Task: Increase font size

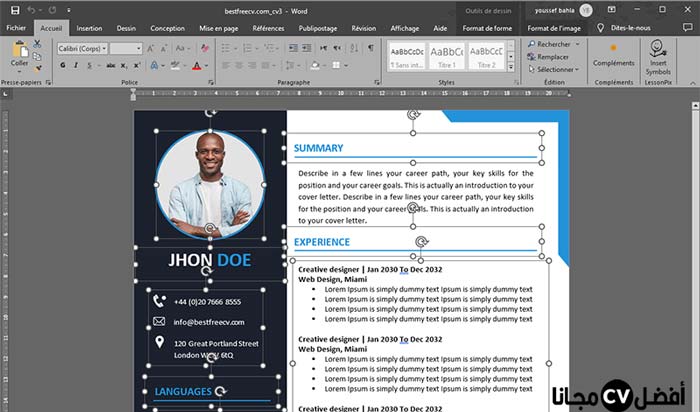Action: coord(151,48)
